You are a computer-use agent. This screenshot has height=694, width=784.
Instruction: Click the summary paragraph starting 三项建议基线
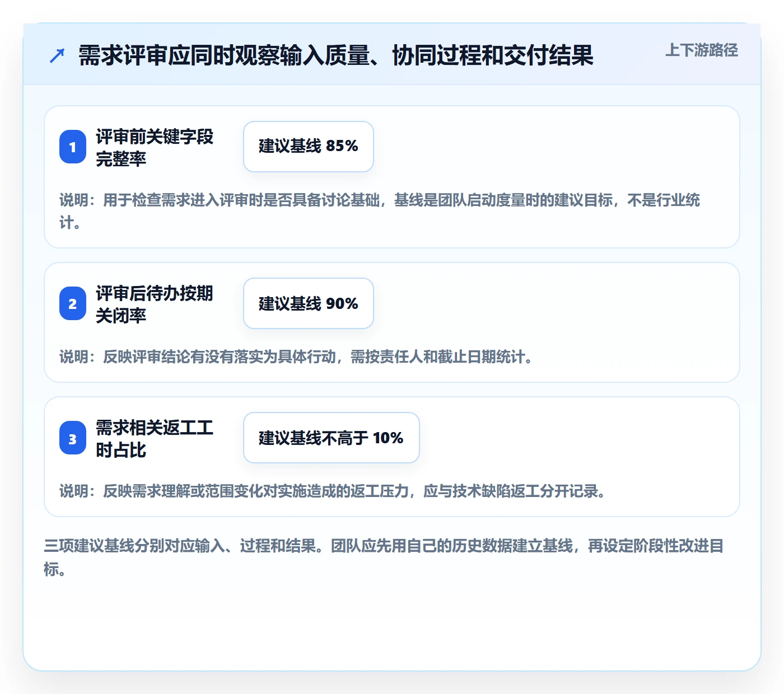click(384, 557)
